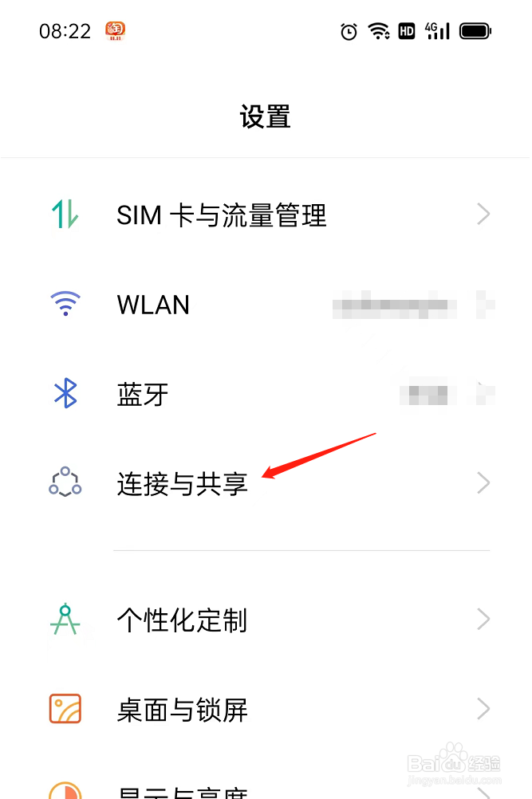Tap the 个性化定制 compass icon

[x=65, y=619]
